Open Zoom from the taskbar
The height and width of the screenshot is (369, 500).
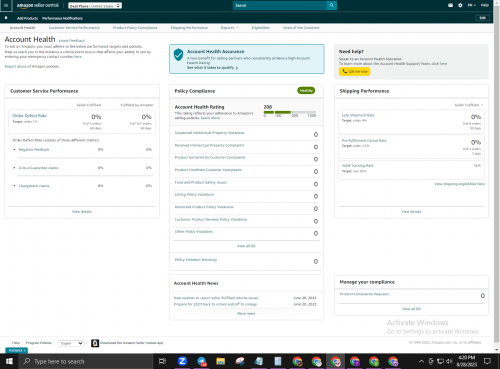click(182, 361)
